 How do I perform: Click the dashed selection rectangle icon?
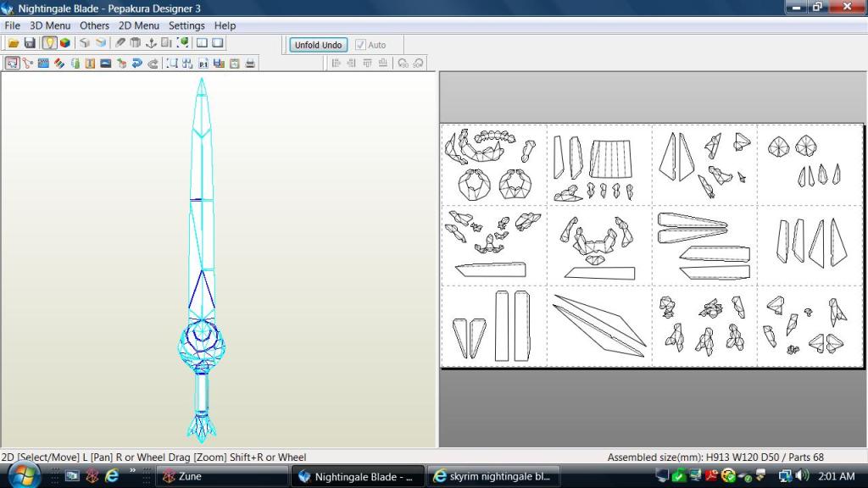pyautogui.click(x=172, y=64)
